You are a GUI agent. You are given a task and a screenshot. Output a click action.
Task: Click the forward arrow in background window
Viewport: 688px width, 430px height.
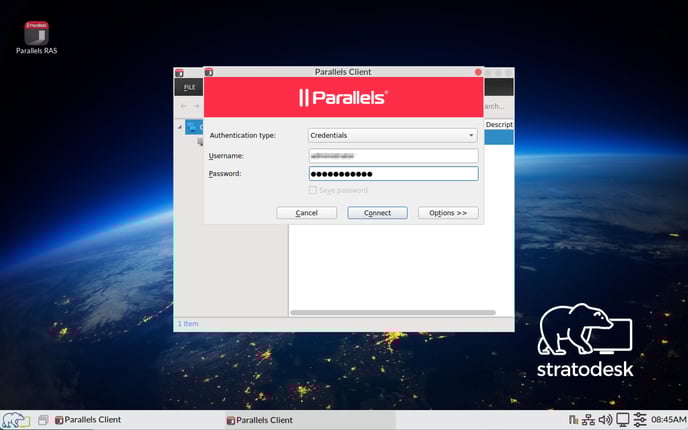click(x=196, y=106)
